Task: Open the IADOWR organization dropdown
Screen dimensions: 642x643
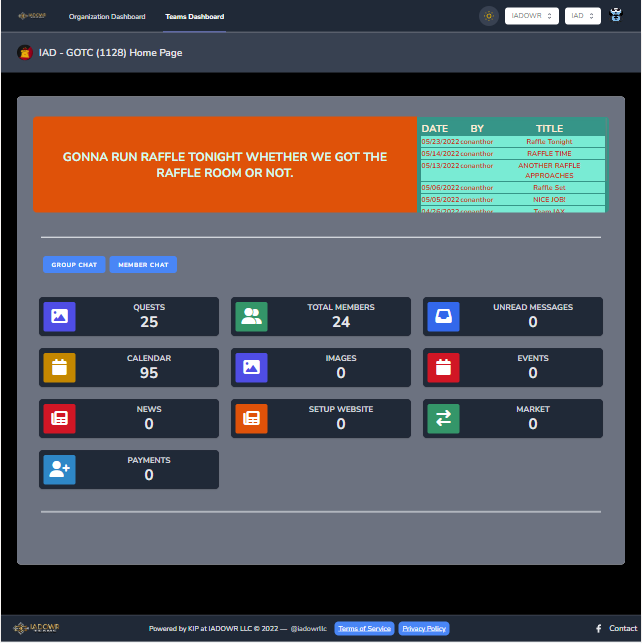Action: (531, 16)
